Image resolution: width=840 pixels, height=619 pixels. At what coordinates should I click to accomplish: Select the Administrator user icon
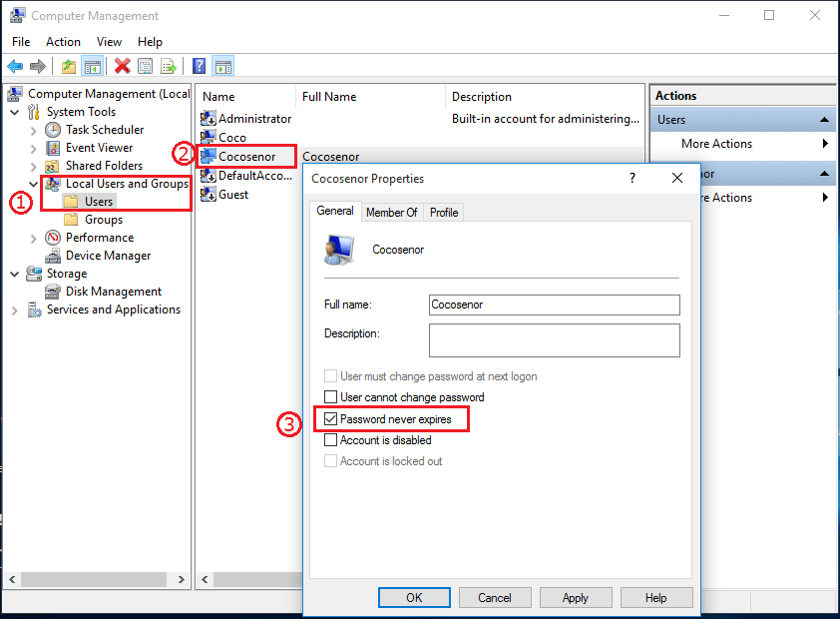click(x=209, y=119)
